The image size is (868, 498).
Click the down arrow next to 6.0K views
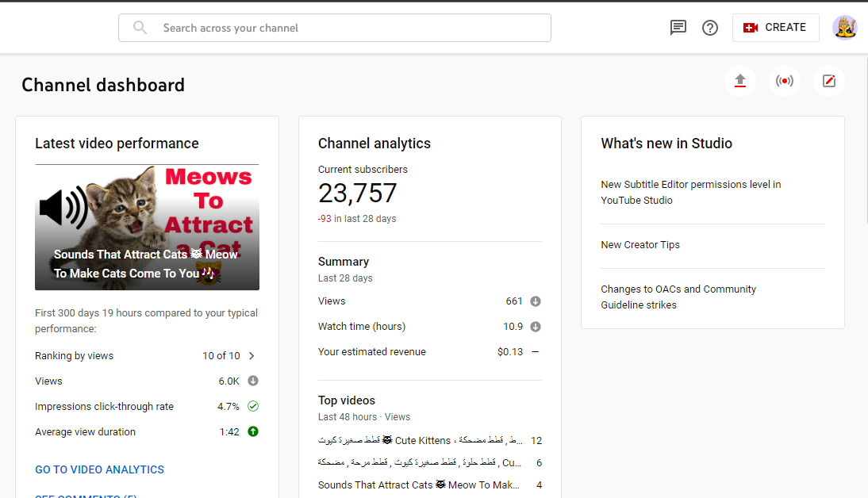[x=253, y=381]
